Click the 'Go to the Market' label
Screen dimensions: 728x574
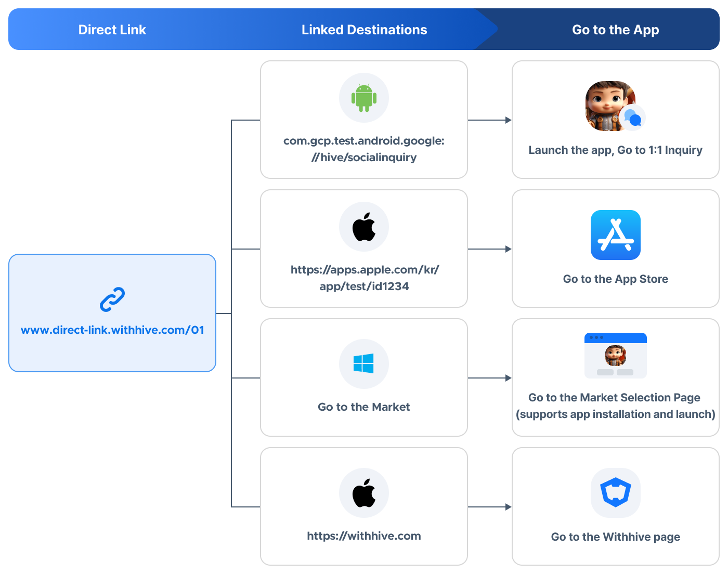[364, 407]
